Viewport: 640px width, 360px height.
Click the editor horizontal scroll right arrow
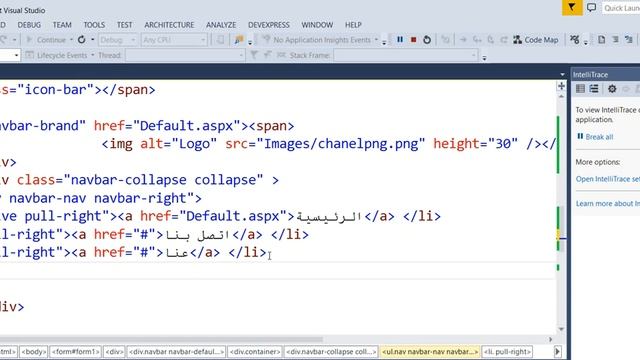pos(550,339)
